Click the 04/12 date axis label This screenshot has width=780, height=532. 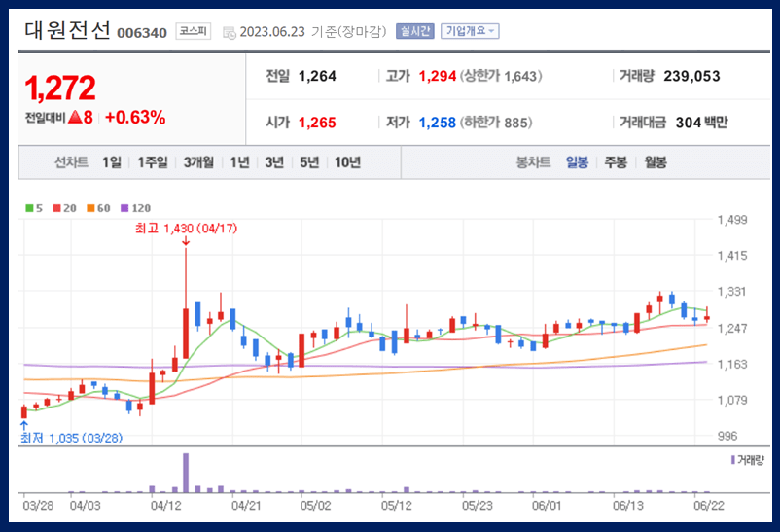point(166,506)
